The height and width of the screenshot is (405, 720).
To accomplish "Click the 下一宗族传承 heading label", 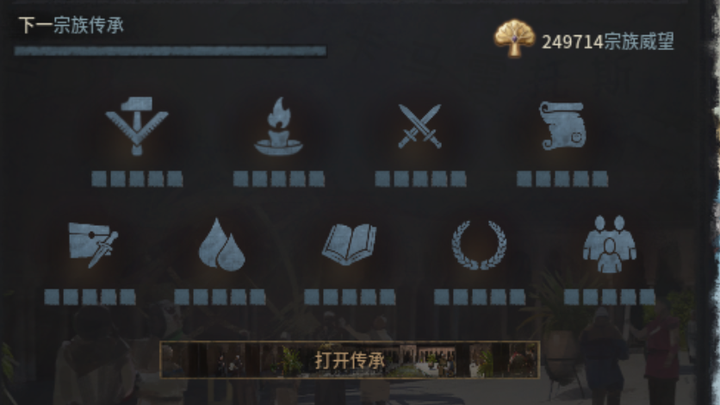I will (x=71, y=25).
